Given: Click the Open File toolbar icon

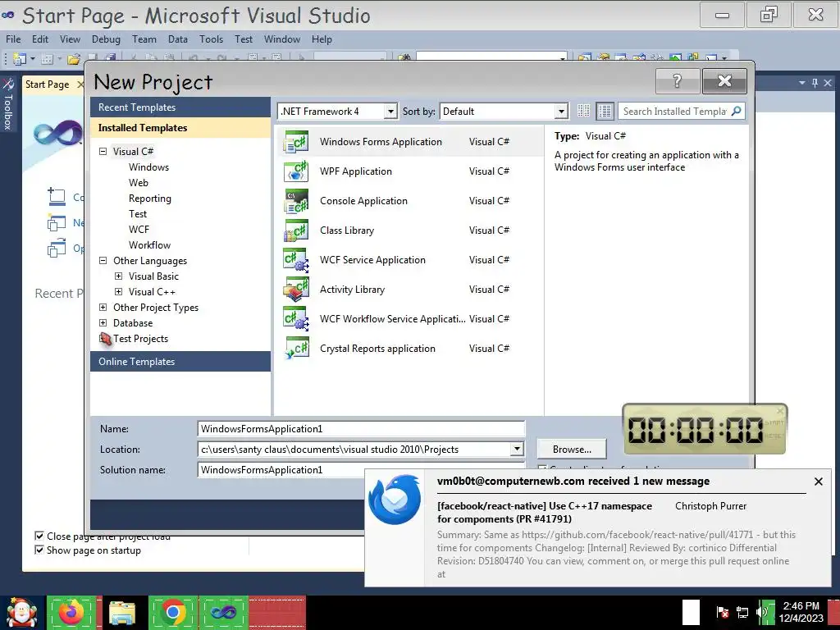Looking at the screenshot, I should 74,58.
